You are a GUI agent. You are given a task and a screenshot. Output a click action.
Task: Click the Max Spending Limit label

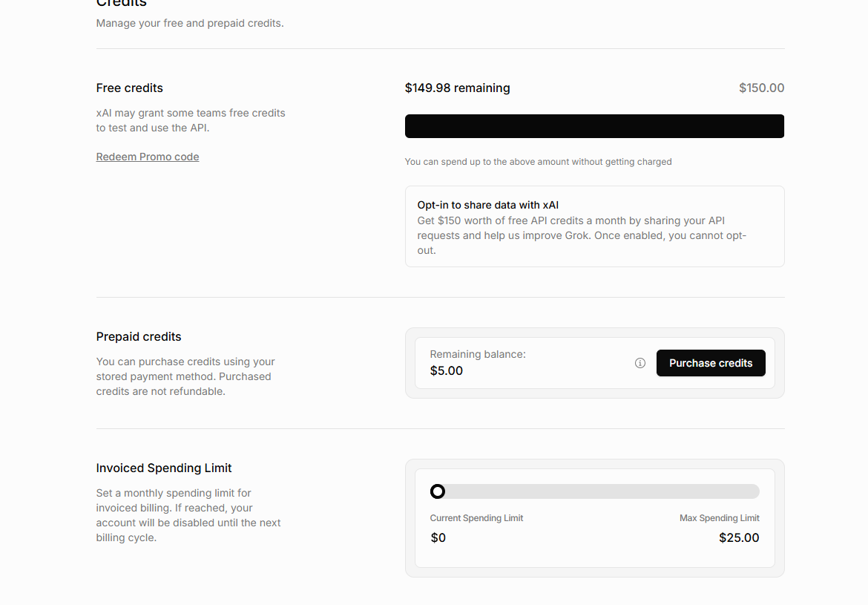(x=720, y=518)
